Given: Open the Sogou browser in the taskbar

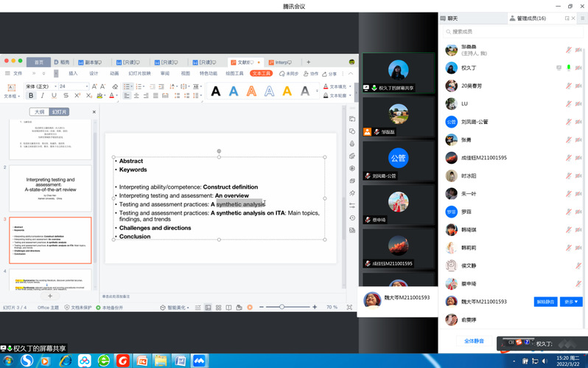Looking at the screenshot, I should 27,360.
